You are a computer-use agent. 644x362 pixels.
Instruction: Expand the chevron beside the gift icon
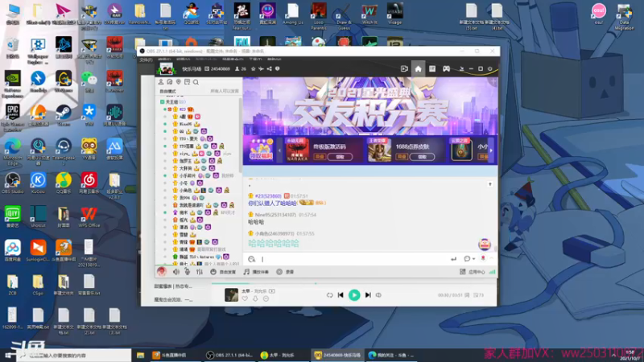tap(491, 258)
